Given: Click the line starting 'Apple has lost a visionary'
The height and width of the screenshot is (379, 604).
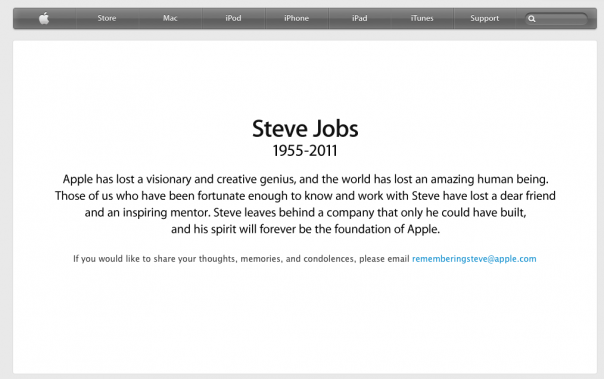Looking at the screenshot, I should click(x=305, y=179).
